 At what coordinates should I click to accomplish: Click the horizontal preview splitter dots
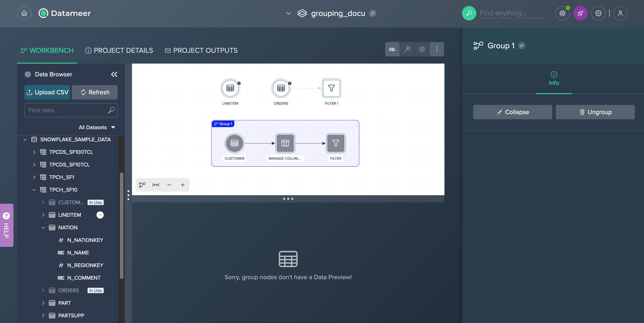(288, 199)
